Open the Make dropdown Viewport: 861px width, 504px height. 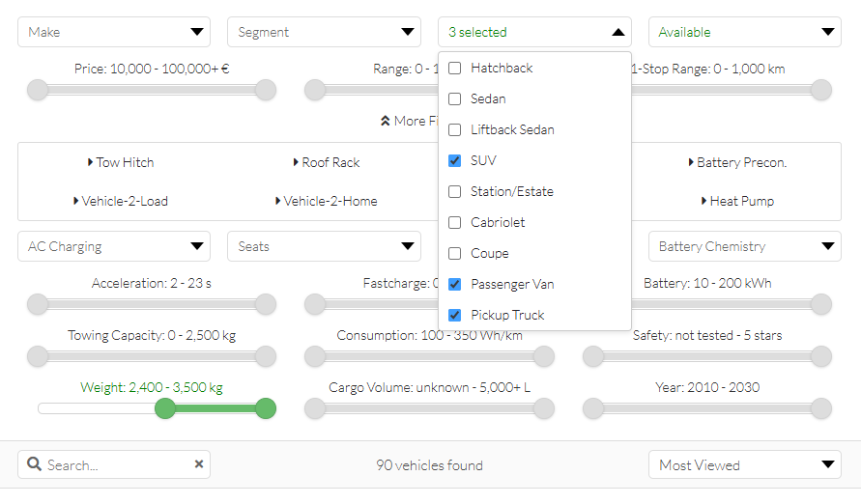pyautogui.click(x=114, y=32)
